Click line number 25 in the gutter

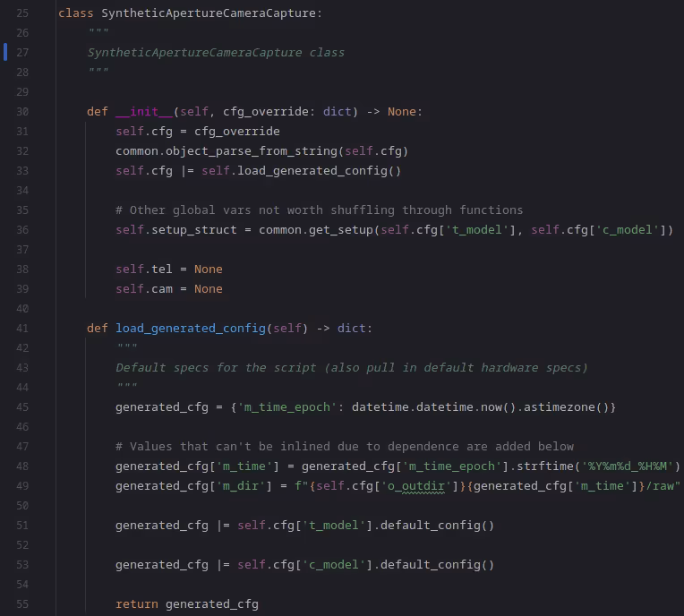(x=22, y=13)
